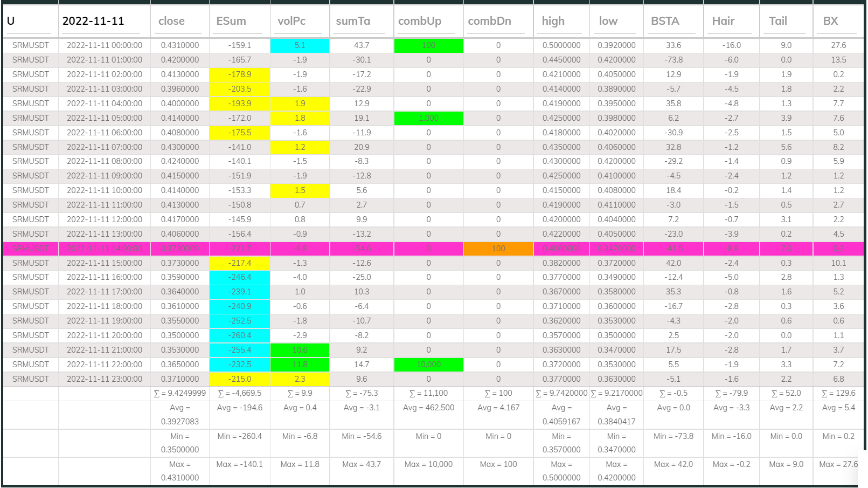Image resolution: width=868 pixels, height=488 pixels.
Task: Click the sum cell showing Σ = 9.4249999
Action: tap(179, 393)
